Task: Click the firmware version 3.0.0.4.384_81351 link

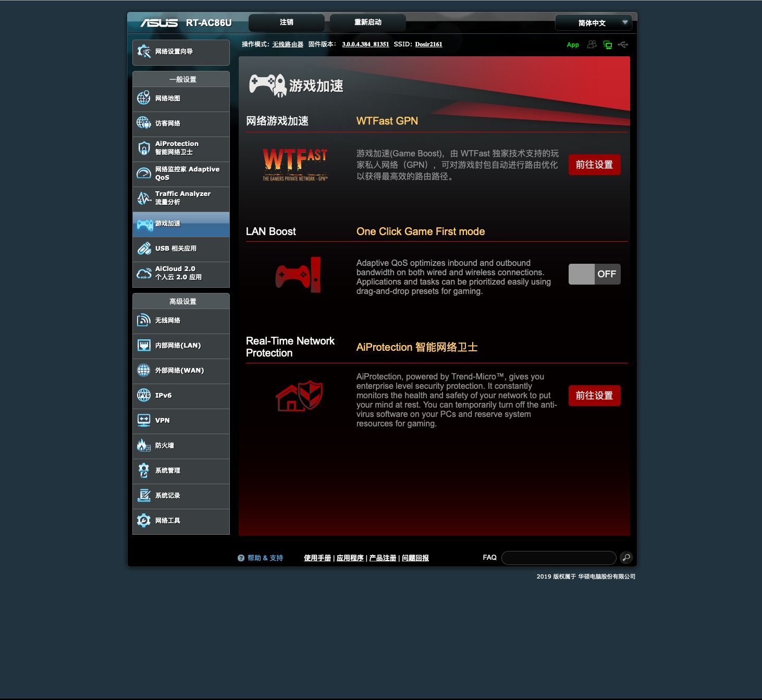Action: point(365,44)
